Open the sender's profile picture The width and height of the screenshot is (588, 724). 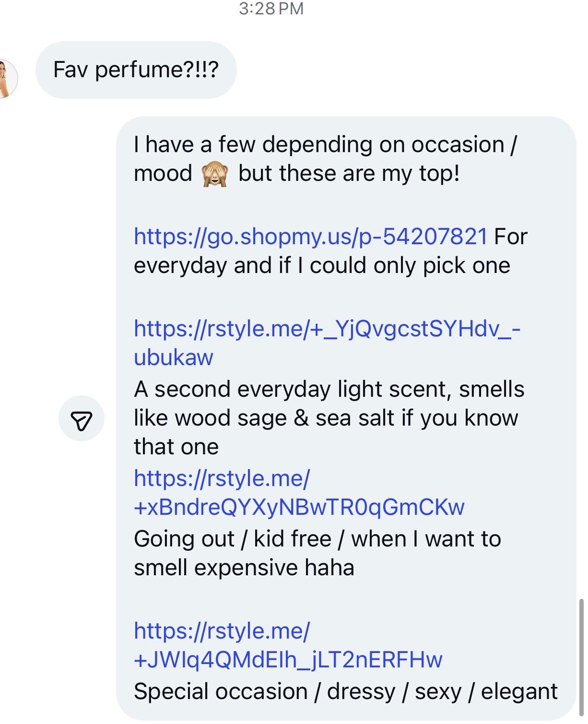pos(7,78)
